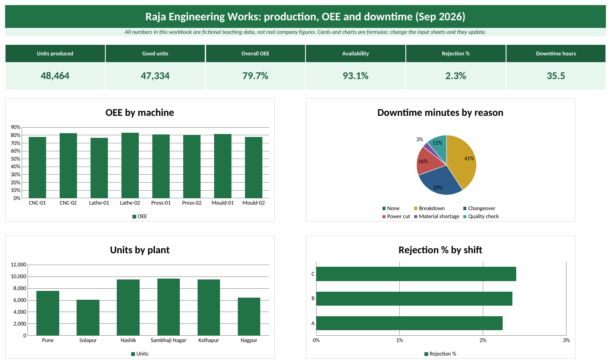Click the 'Availability' card header

click(x=355, y=54)
